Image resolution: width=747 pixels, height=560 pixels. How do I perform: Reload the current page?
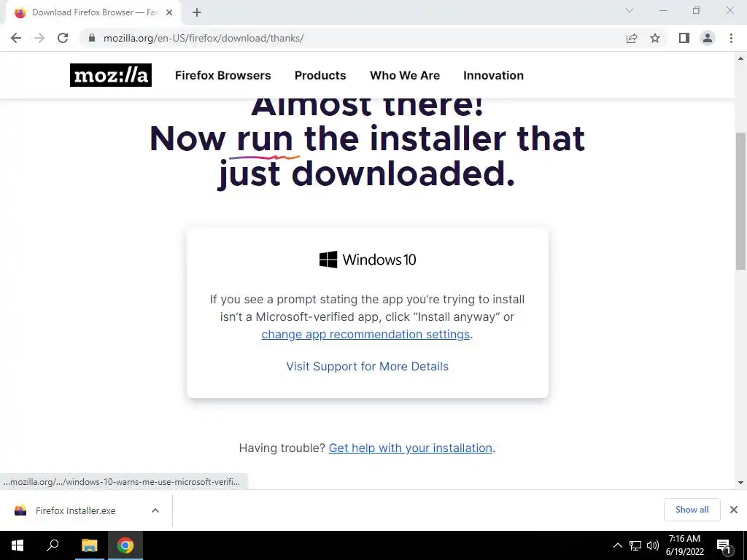coord(63,38)
